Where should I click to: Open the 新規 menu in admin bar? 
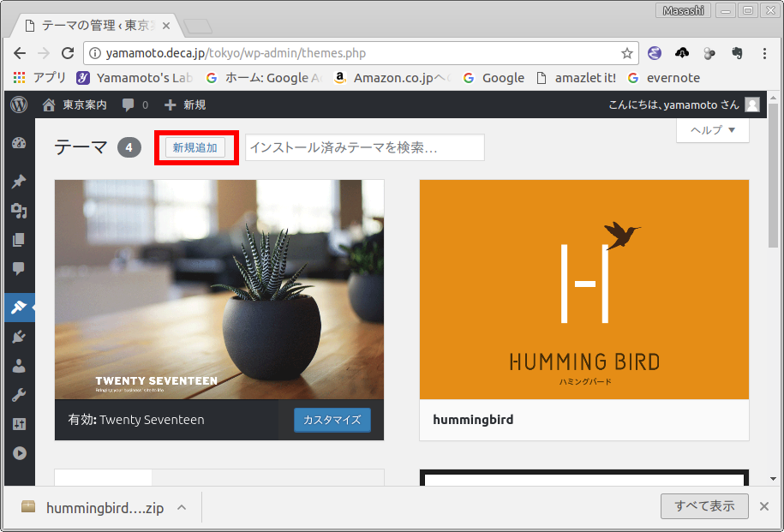pos(184,105)
